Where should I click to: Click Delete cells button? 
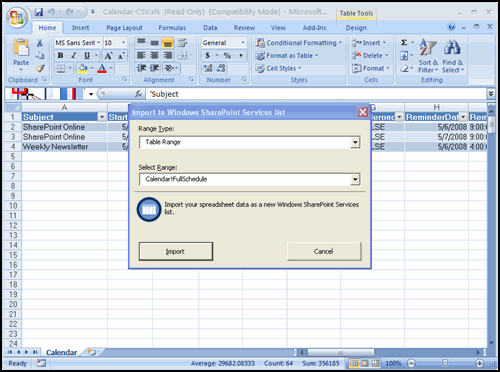point(370,55)
